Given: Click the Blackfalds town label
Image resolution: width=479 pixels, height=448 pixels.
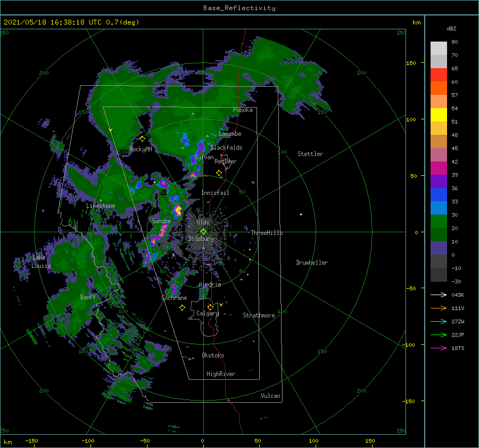Looking at the screenshot, I should (226, 148).
